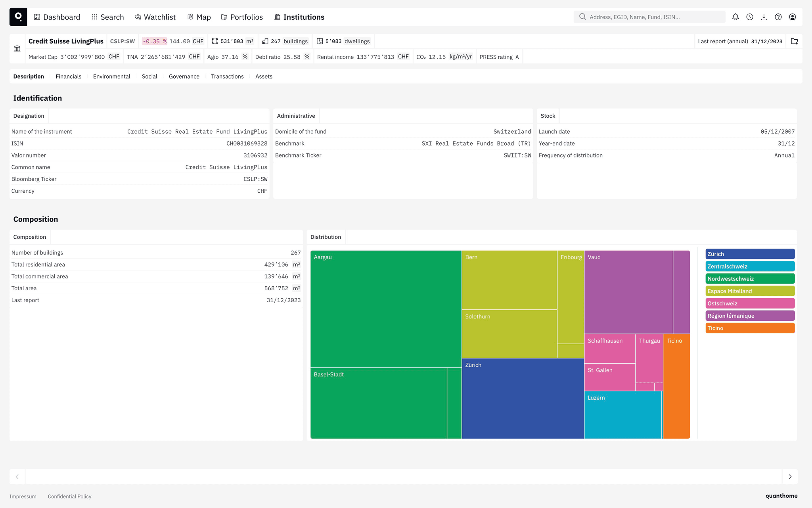The height and width of the screenshot is (508, 812).
Task: Click the Benchmark Ticker value SWIIT:SW
Action: point(517,155)
